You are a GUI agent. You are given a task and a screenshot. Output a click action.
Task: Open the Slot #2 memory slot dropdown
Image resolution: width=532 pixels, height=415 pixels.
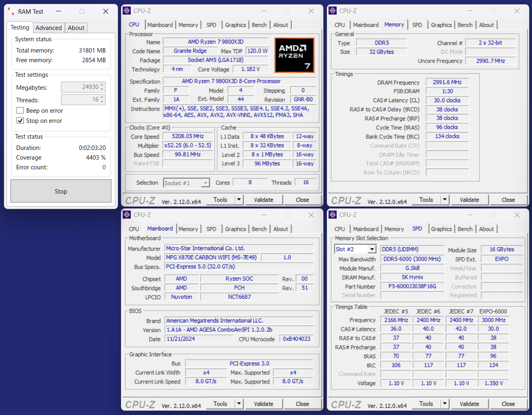click(x=372, y=249)
